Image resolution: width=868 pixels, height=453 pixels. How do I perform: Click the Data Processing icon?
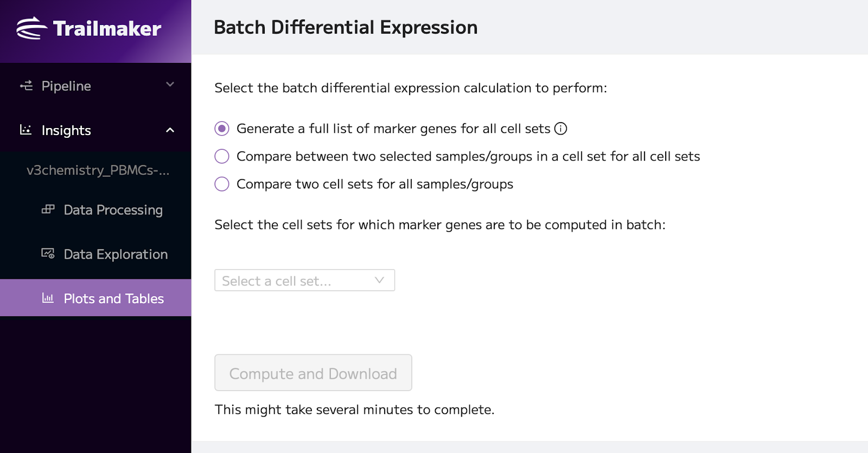pyautogui.click(x=48, y=209)
